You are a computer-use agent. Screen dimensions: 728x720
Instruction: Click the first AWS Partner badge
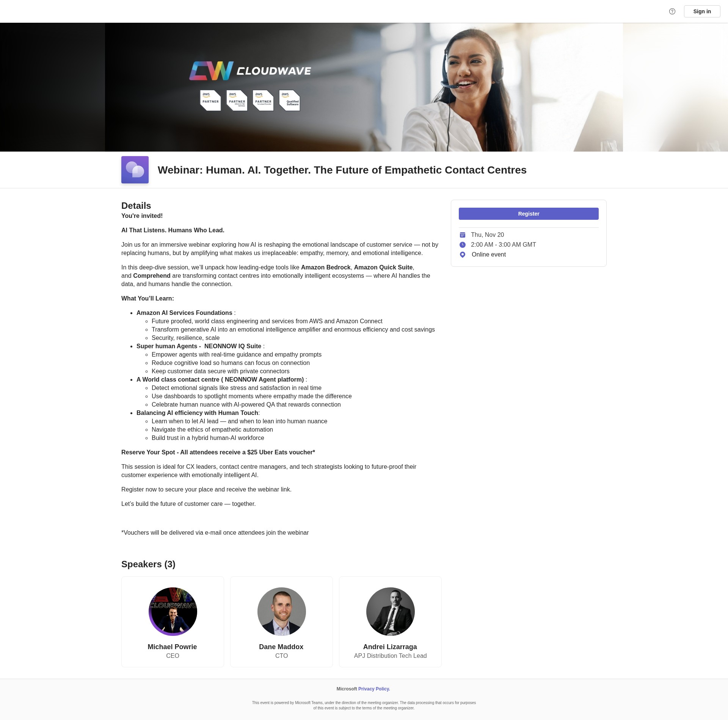pyautogui.click(x=210, y=100)
